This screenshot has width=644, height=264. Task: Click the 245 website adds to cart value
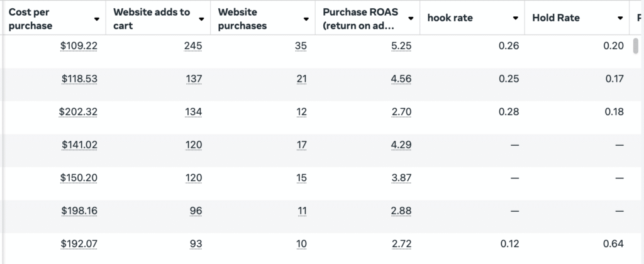click(193, 46)
